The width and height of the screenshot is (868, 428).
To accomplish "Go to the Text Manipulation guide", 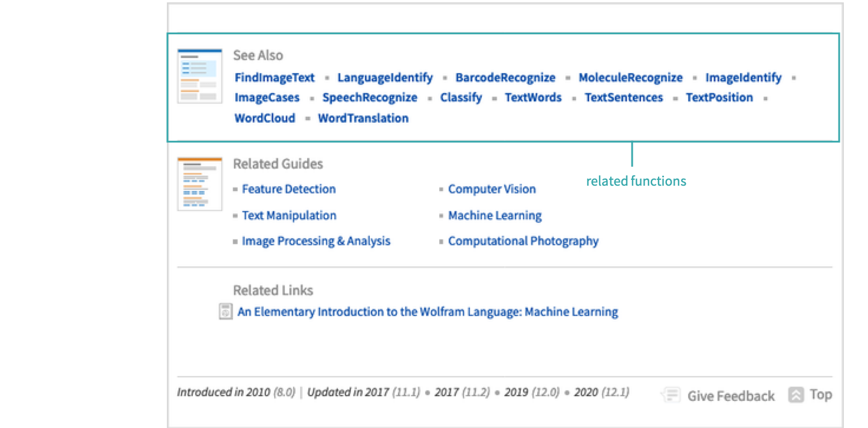I will (x=289, y=216).
